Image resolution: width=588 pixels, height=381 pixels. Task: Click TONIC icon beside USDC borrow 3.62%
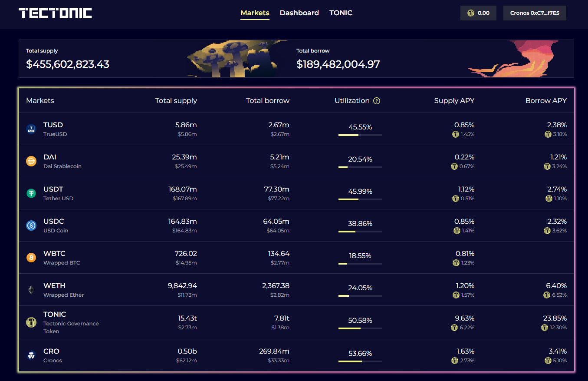tap(548, 231)
